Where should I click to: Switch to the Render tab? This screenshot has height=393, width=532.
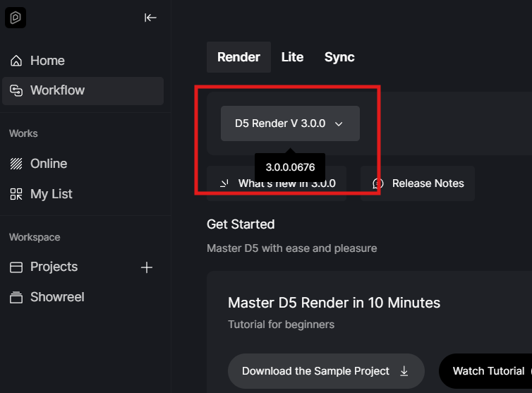click(x=238, y=57)
